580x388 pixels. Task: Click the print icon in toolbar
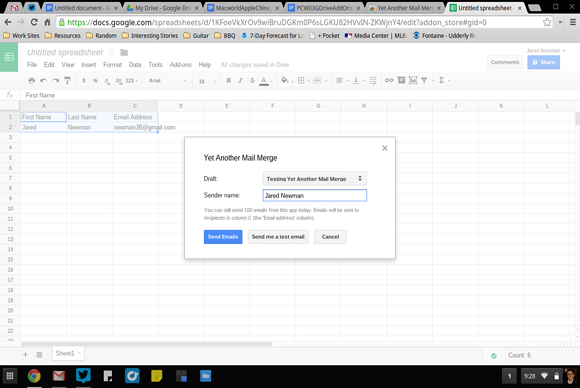32,80
